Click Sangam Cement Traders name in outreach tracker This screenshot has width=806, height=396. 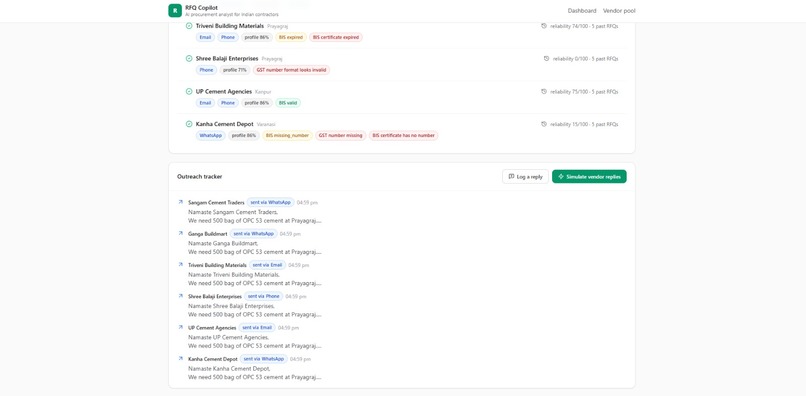(x=216, y=203)
